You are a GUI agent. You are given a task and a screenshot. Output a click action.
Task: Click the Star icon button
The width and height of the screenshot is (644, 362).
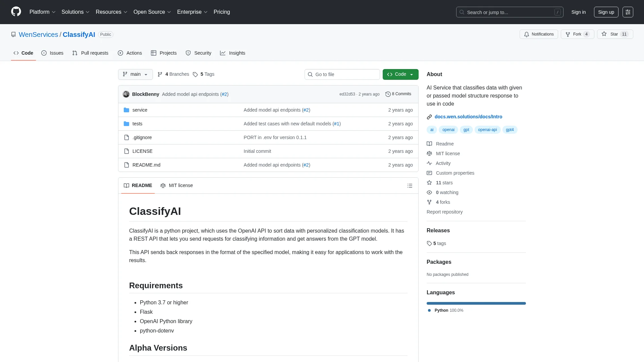(604, 34)
